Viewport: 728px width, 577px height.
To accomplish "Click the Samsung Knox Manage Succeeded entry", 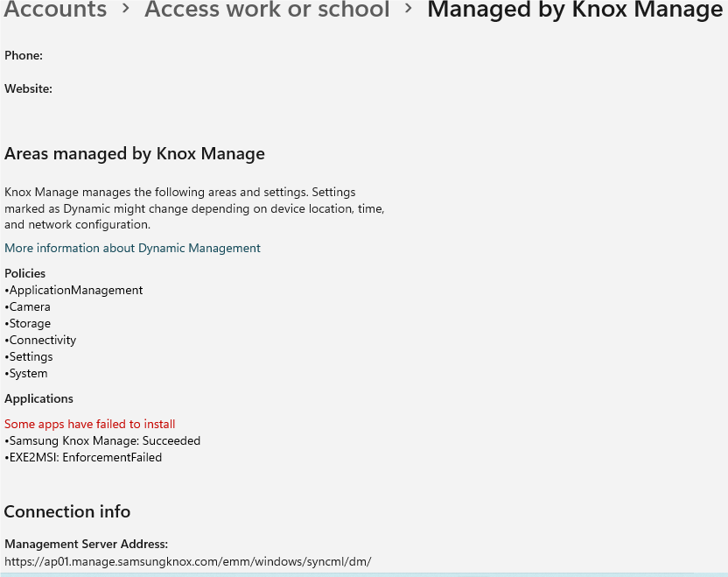I will coord(102,440).
